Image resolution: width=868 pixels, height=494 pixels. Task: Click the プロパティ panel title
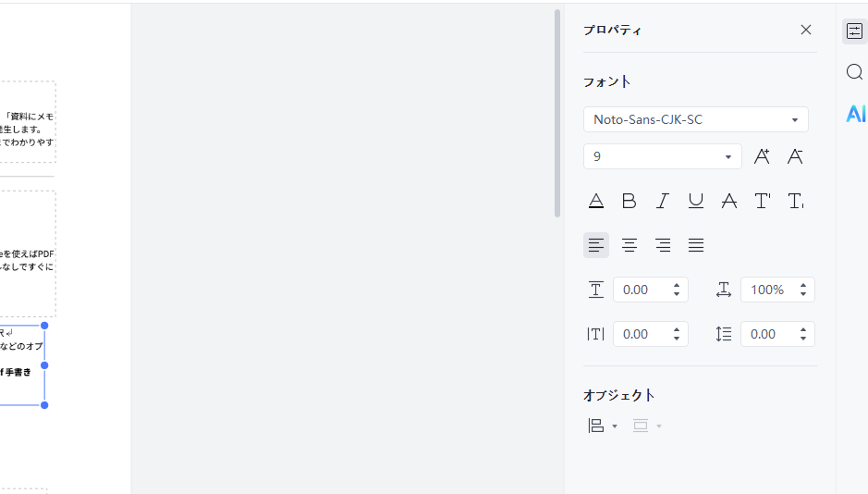612,31
